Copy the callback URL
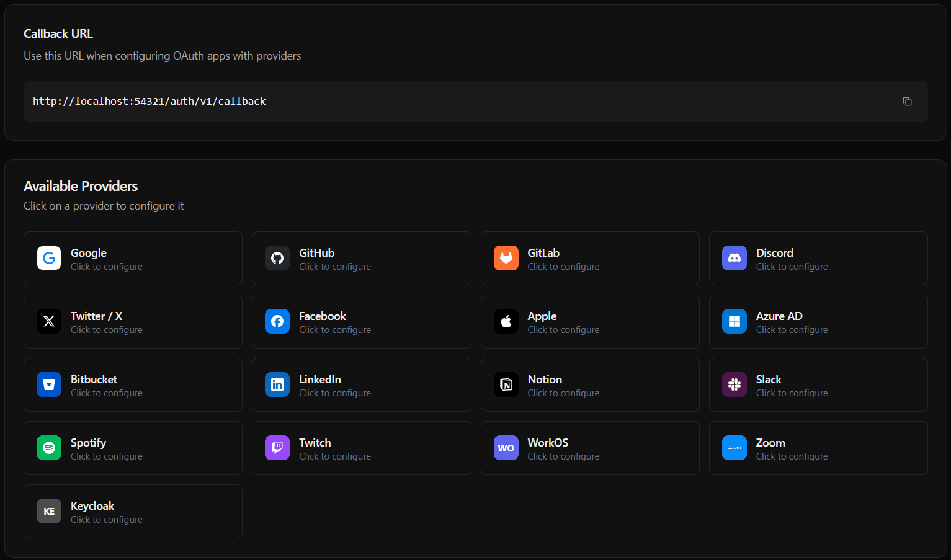This screenshot has width=951, height=560. [907, 101]
